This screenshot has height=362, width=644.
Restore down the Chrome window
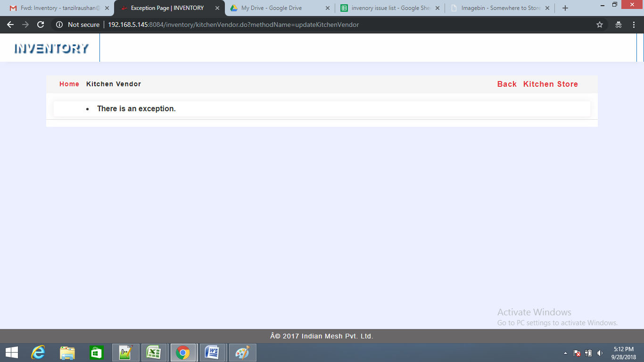tap(615, 4)
